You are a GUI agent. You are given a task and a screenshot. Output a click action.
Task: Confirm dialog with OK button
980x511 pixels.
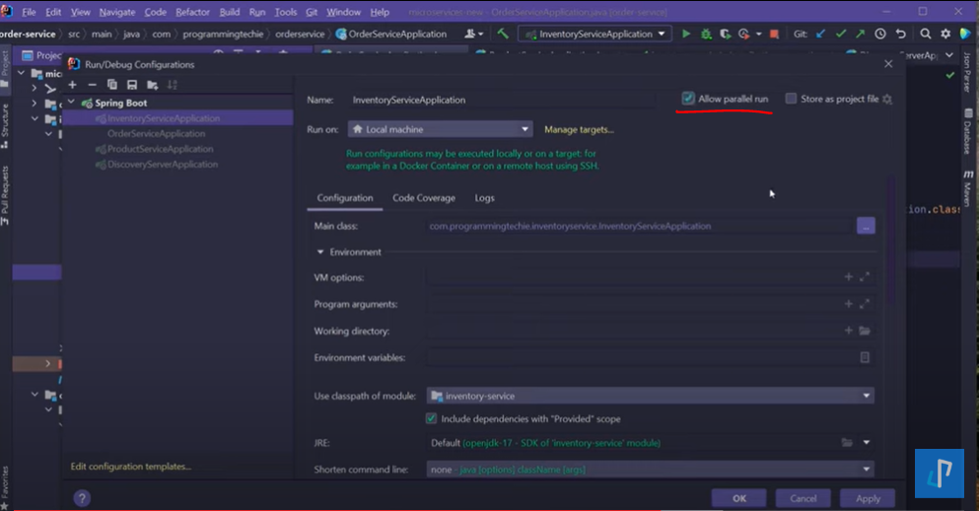(739, 498)
